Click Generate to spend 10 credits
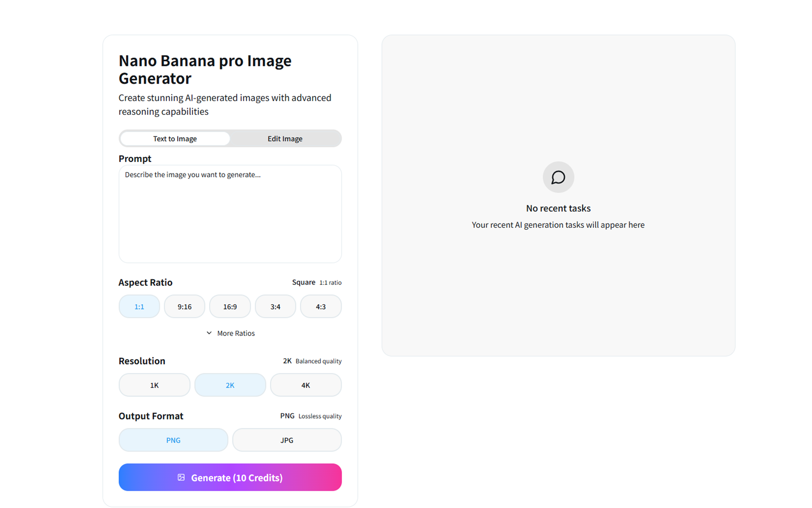This screenshot has width=812, height=508. [230, 477]
